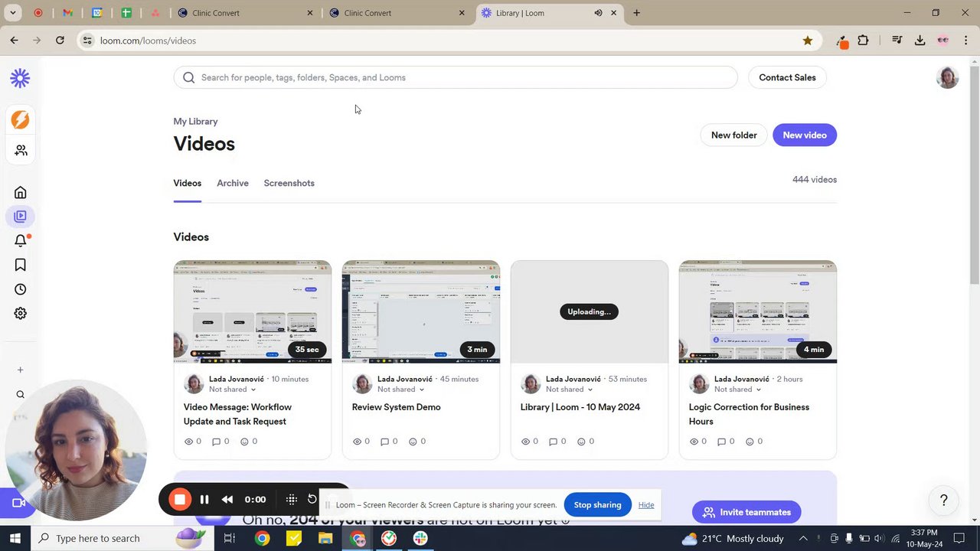Click the New video button
The width and height of the screenshot is (980, 551).
pyautogui.click(x=805, y=135)
